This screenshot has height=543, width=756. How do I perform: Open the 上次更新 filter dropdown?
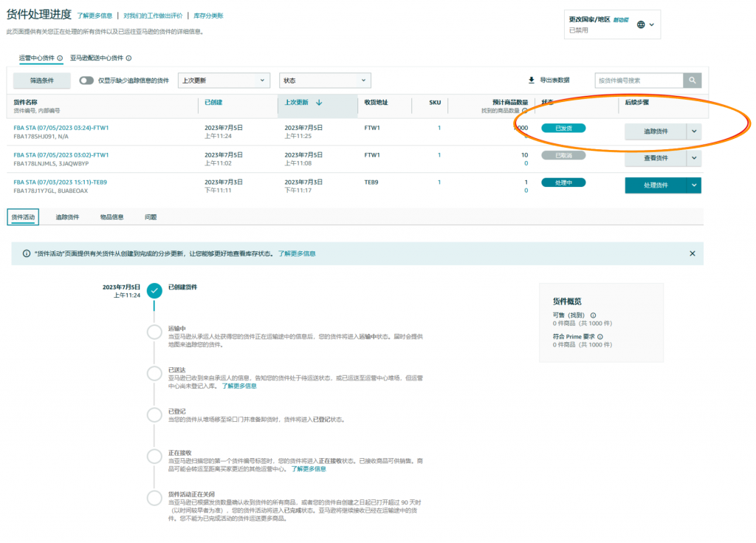coord(224,81)
